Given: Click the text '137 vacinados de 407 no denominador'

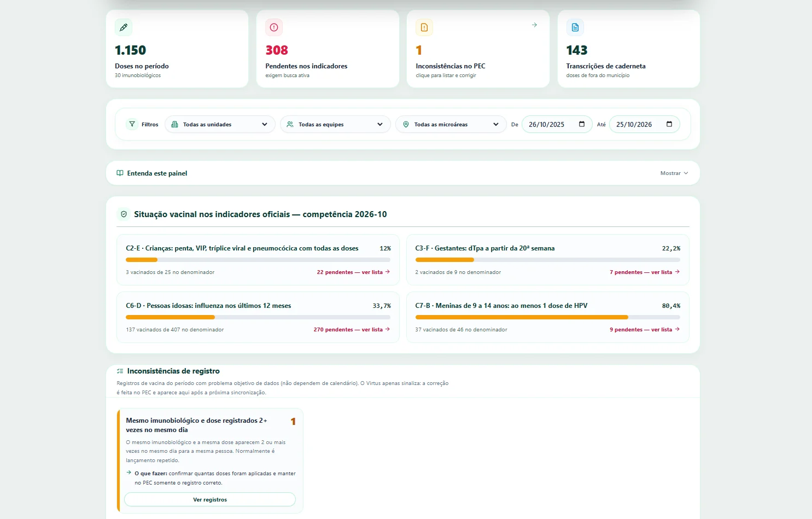Looking at the screenshot, I should click(175, 330).
